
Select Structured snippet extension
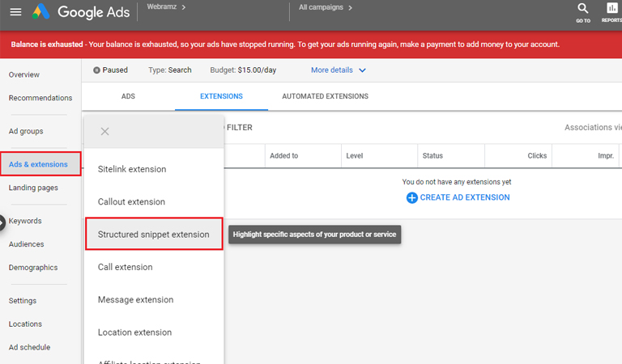coord(154,234)
